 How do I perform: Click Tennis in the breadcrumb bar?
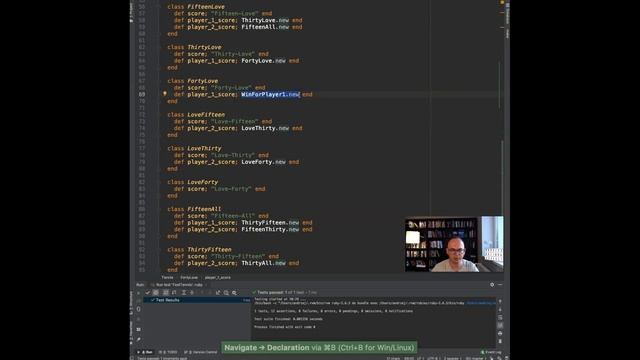click(x=167, y=278)
